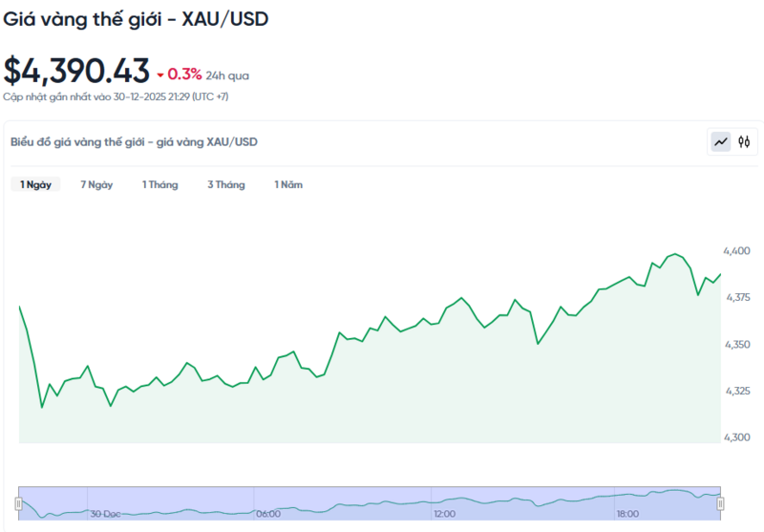Image resolution: width=764 pixels, height=532 pixels.
Task: Click the Biểu đồ giá vàng chart title
Action: (134, 142)
